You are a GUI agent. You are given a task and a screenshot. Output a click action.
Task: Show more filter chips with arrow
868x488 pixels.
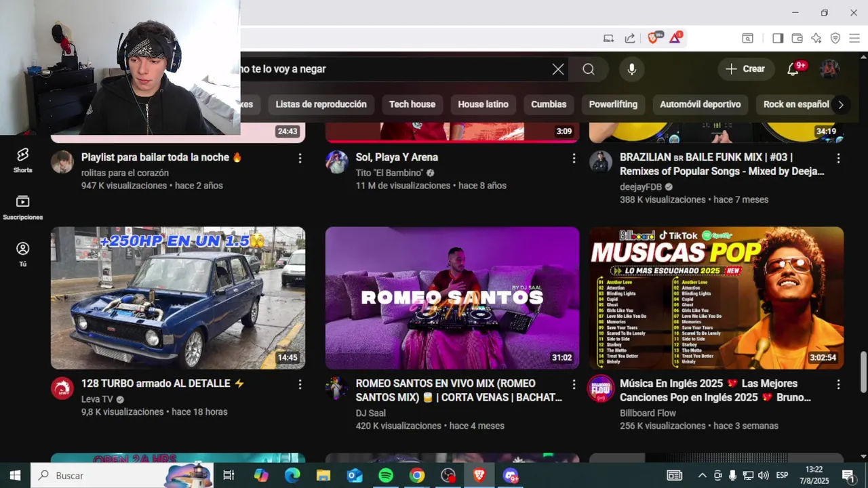point(841,104)
